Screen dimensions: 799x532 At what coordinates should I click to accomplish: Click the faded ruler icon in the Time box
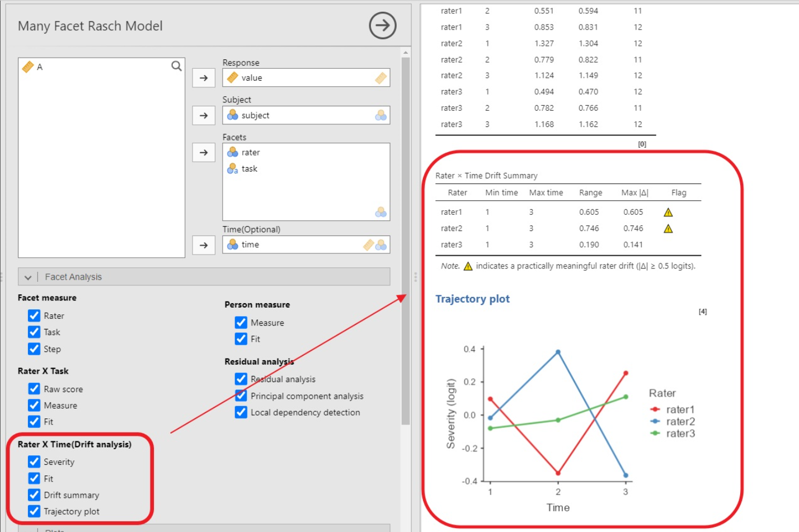click(x=369, y=244)
